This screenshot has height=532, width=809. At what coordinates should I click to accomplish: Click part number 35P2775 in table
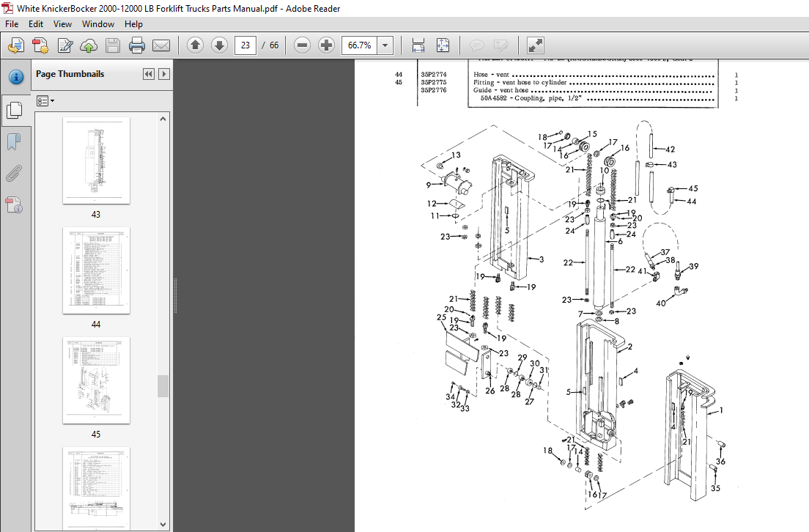tap(433, 82)
